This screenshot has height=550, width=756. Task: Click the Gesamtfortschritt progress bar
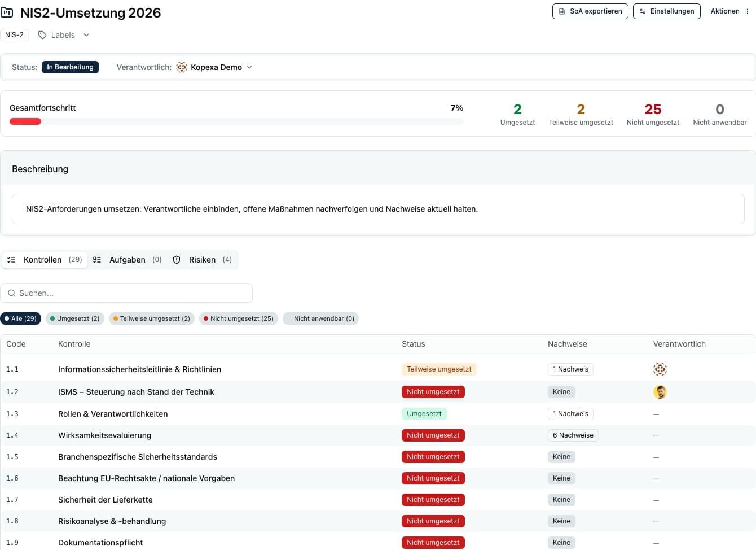pyautogui.click(x=236, y=121)
